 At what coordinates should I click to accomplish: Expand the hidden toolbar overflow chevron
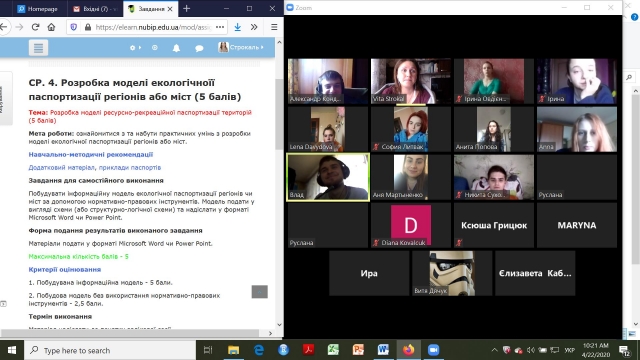[x=254, y=27]
